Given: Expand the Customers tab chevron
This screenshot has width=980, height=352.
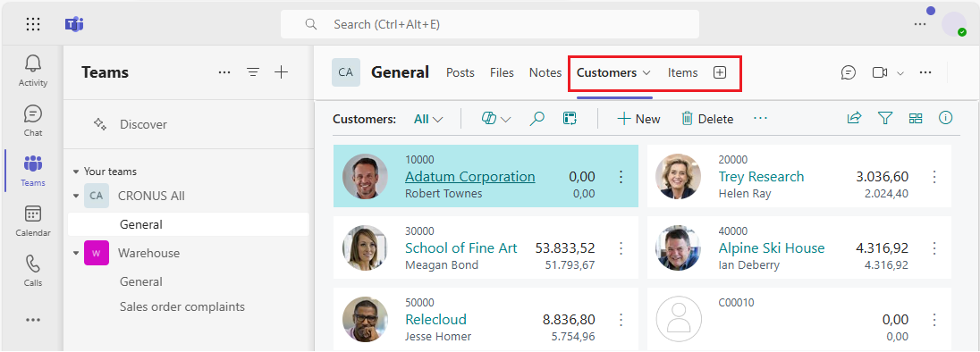Looking at the screenshot, I should [646, 73].
